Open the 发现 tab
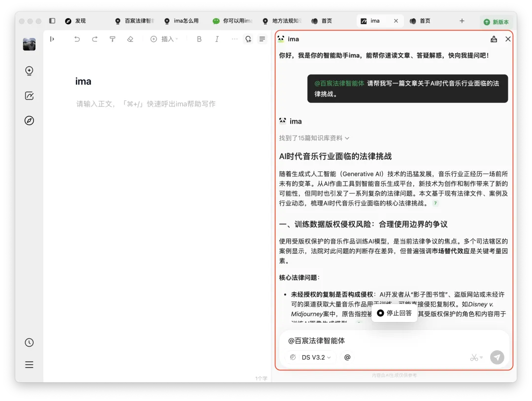The height and width of the screenshot is (401, 532). (76, 21)
